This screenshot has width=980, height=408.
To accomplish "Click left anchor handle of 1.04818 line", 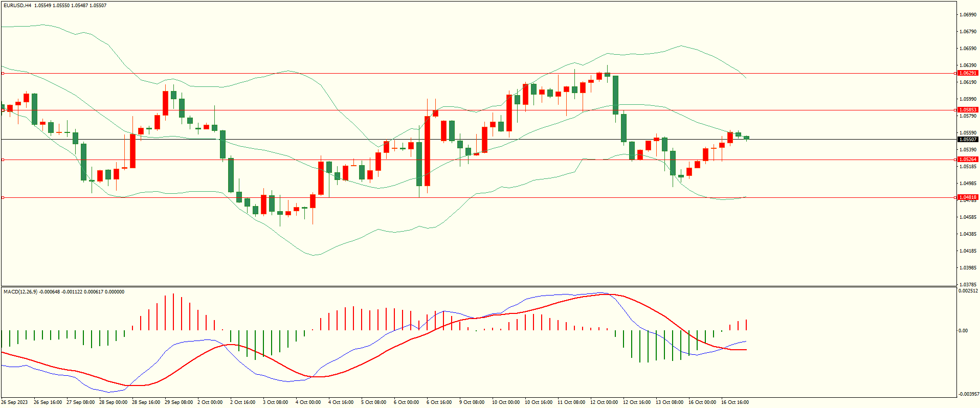I will (3, 197).
